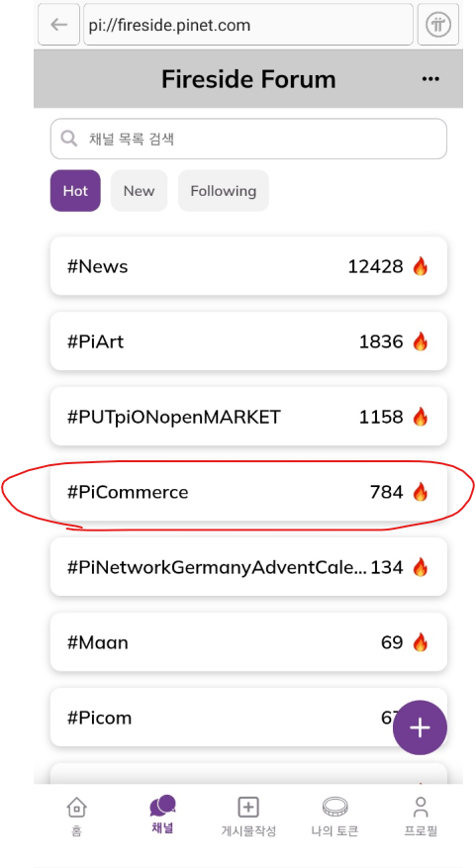Switch to the Following filter tab
476x868 pixels.
(224, 191)
